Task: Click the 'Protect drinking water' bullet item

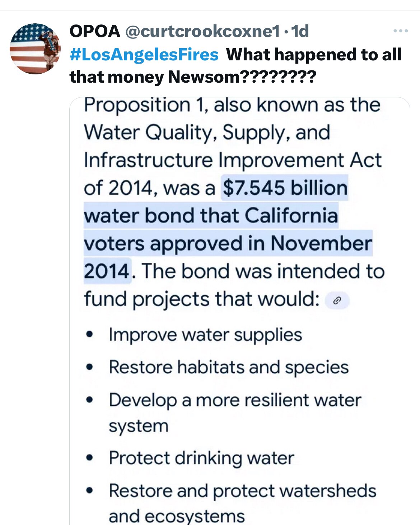Action: pos(201,458)
